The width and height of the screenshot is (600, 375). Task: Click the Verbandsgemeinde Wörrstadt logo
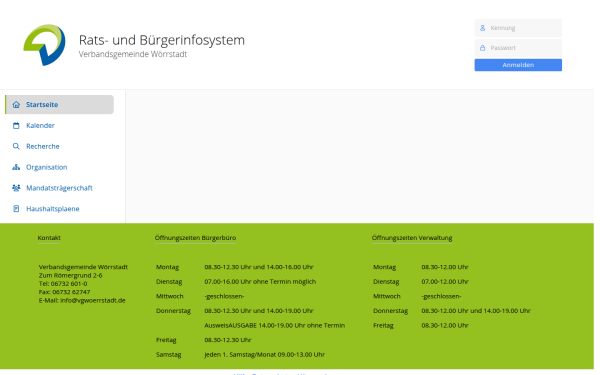pyautogui.click(x=44, y=45)
